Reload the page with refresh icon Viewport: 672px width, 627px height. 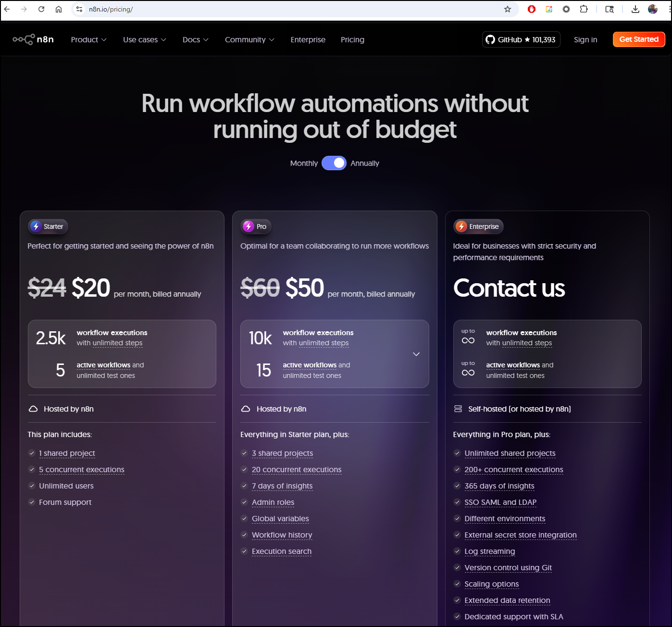[41, 9]
